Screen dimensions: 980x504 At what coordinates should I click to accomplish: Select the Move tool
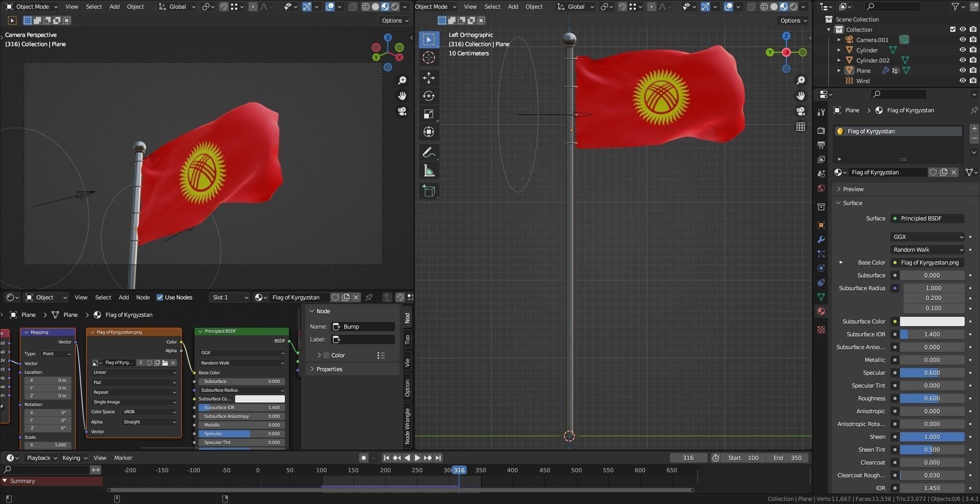point(429,78)
